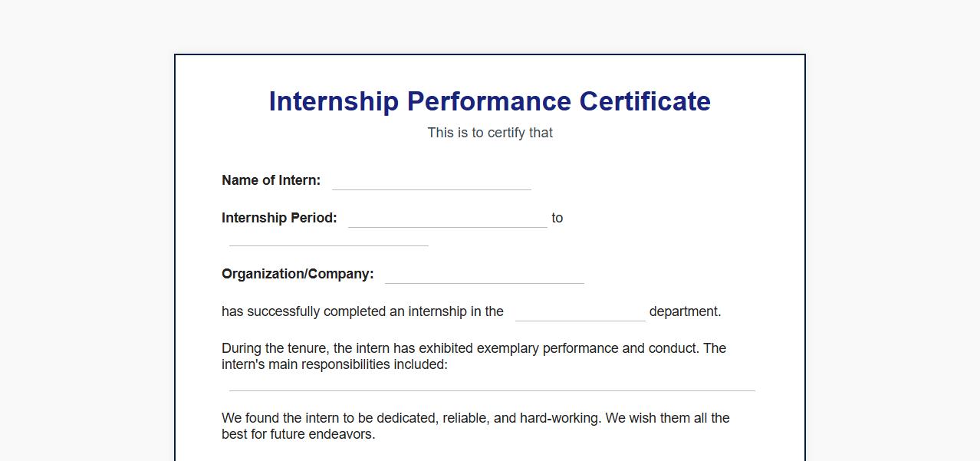Viewport: 980px width, 461px height.
Task: Click the word 'to' after the period field
Action: 557,218
